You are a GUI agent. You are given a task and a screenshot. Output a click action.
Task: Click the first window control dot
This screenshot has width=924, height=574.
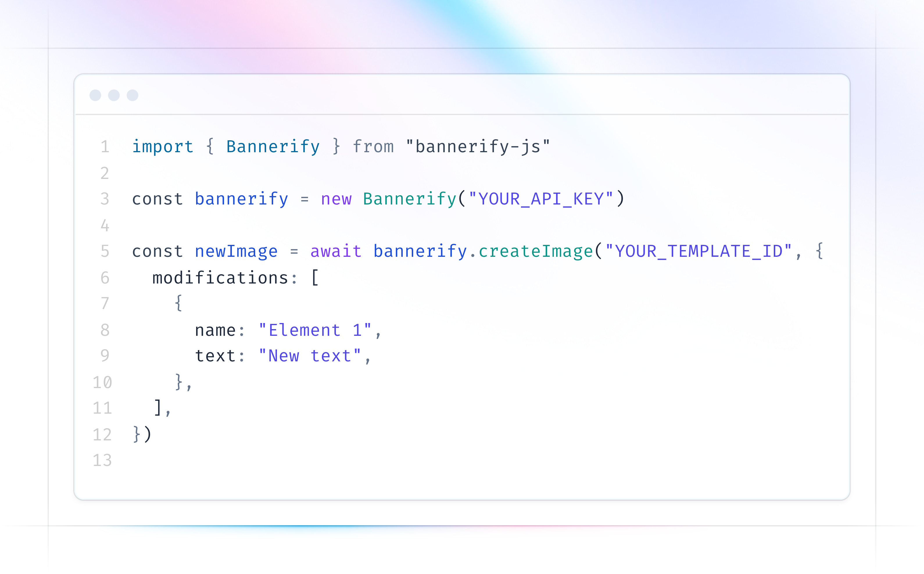[95, 95]
